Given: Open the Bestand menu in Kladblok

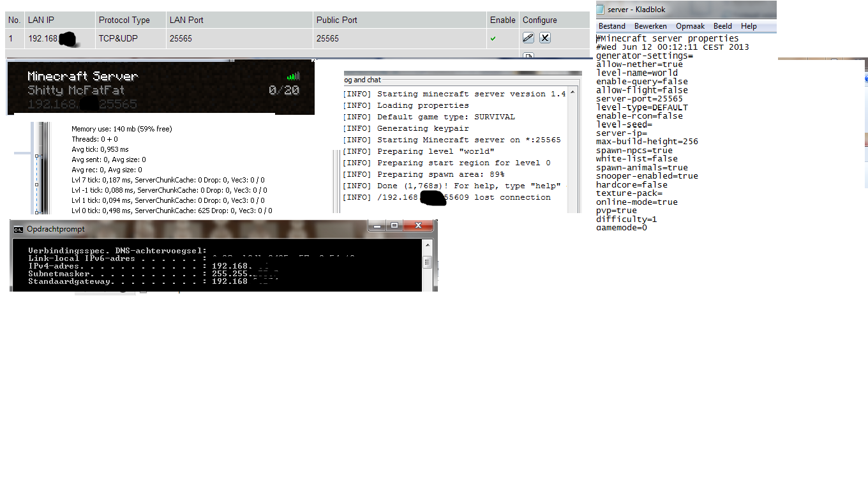Looking at the screenshot, I should pos(611,26).
